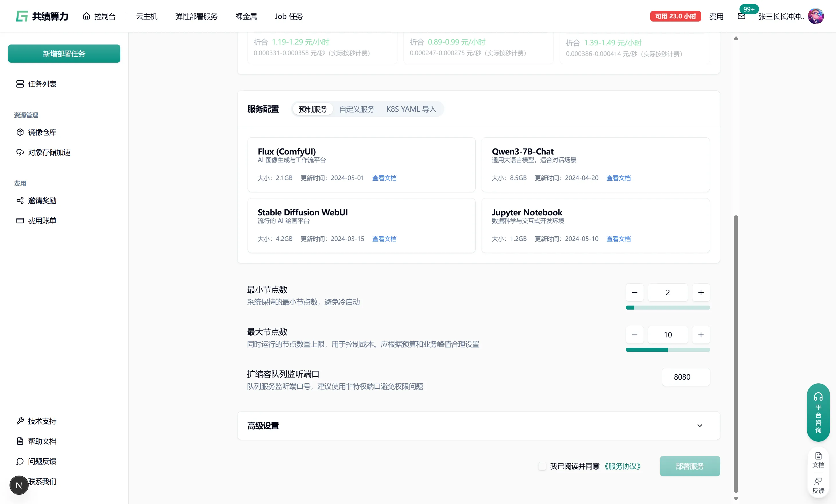Click the scrollbar down arrow
Image resolution: width=836 pixels, height=504 pixels.
click(736, 499)
